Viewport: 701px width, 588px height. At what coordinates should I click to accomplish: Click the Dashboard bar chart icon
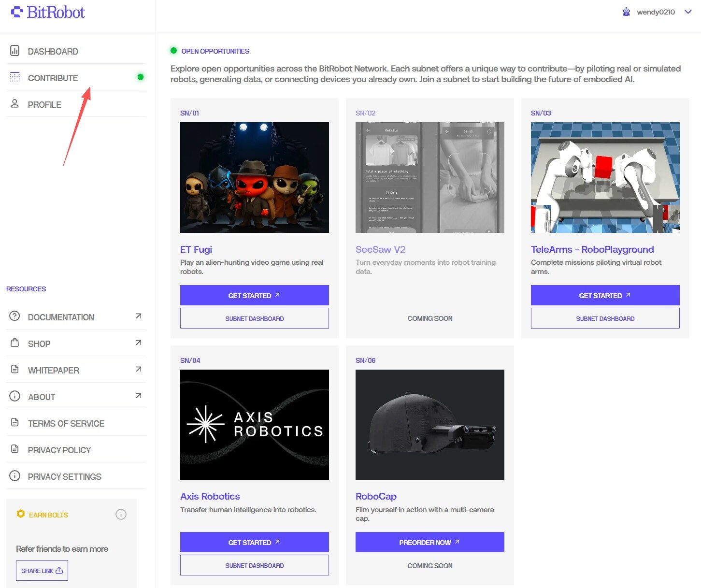point(15,51)
